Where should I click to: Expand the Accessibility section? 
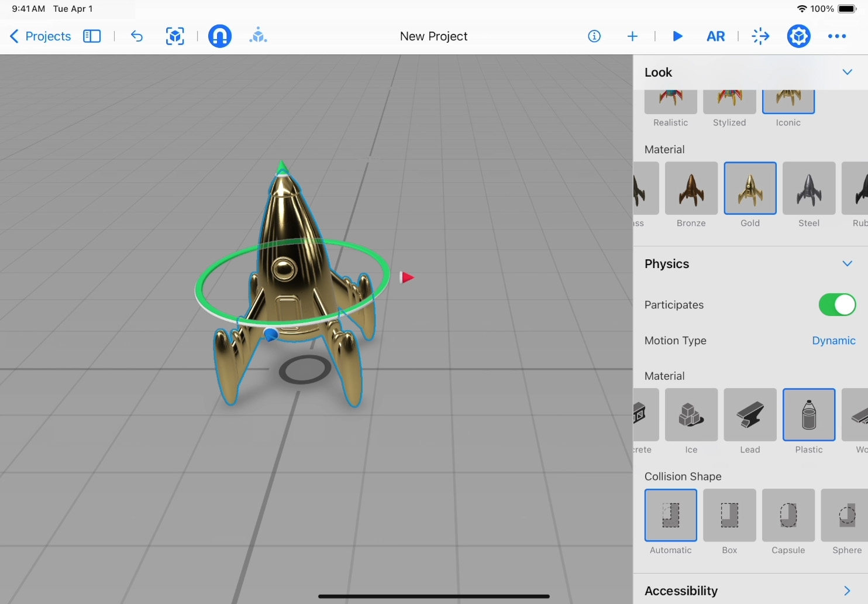[847, 591]
